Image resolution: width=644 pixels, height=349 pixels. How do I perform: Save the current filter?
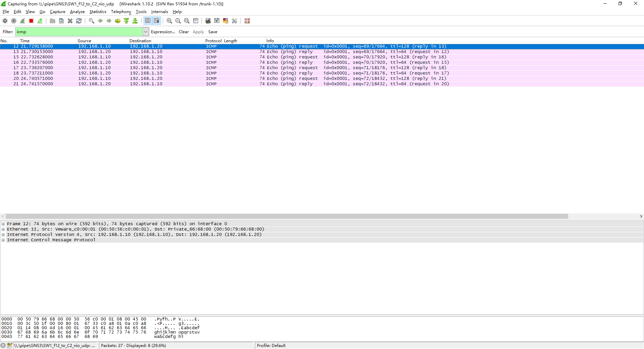coord(213,32)
